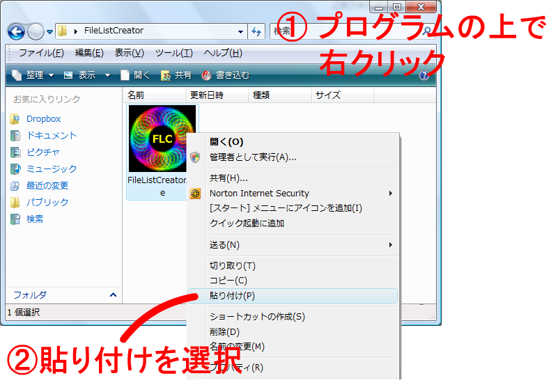The image size is (551, 392).
Task: Open 最近の変更 in favorite links
Action: pos(47,185)
